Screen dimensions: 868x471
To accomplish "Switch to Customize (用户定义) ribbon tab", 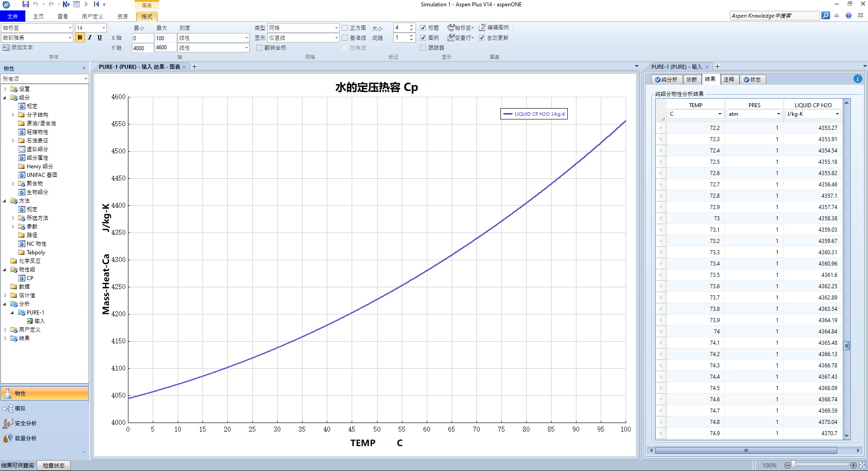I will [93, 16].
